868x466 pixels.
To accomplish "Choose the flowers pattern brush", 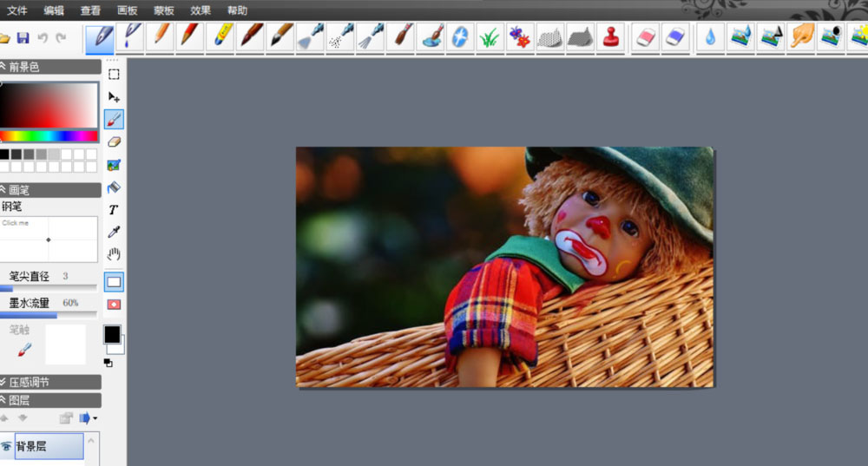I will pos(520,37).
